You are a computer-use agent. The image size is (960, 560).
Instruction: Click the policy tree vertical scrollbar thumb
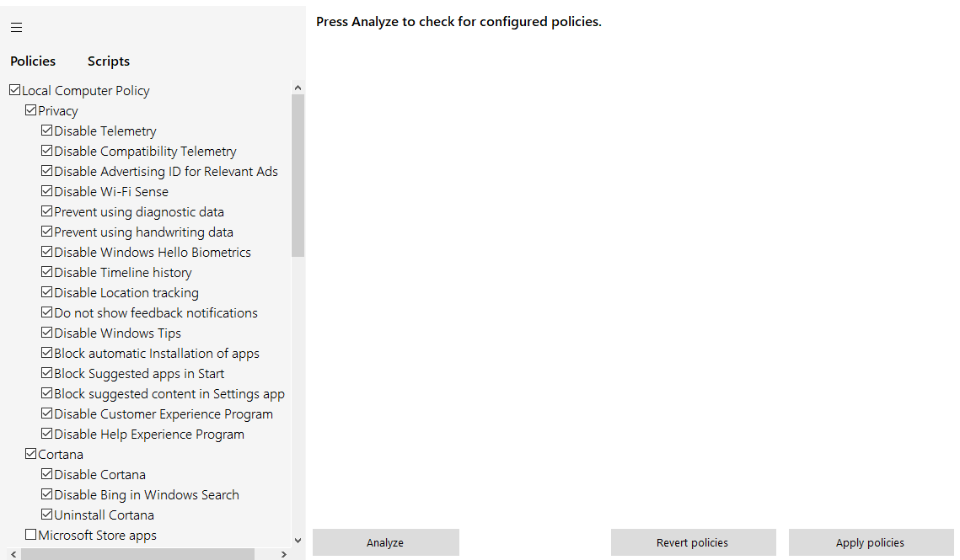(x=298, y=176)
